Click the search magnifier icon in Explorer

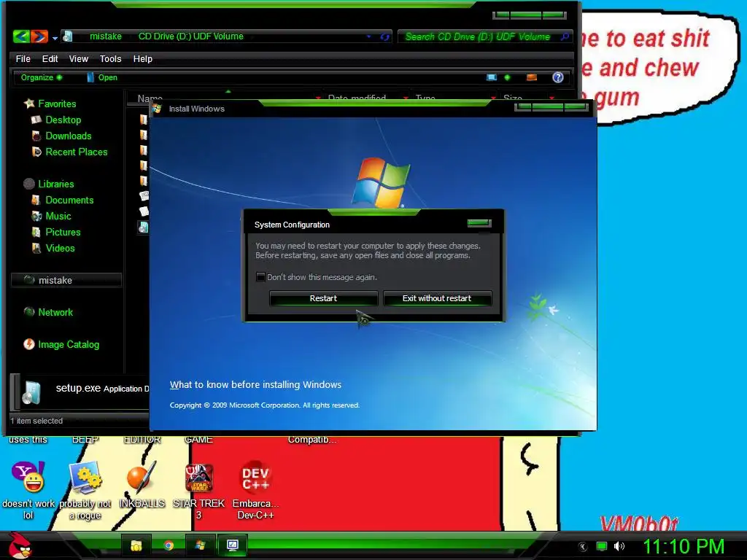[565, 36]
